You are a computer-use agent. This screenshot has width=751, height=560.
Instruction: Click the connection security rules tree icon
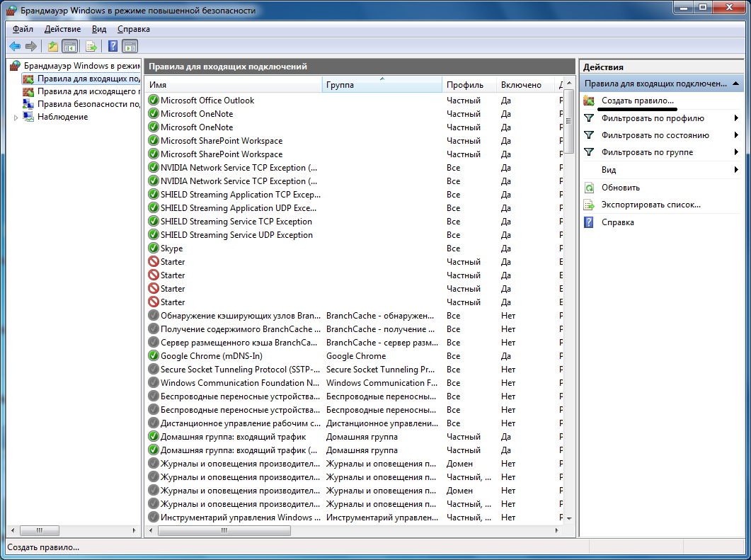28,104
